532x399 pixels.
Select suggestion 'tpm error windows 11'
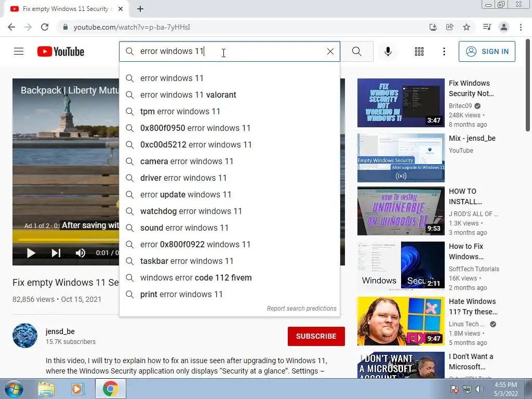click(230, 111)
